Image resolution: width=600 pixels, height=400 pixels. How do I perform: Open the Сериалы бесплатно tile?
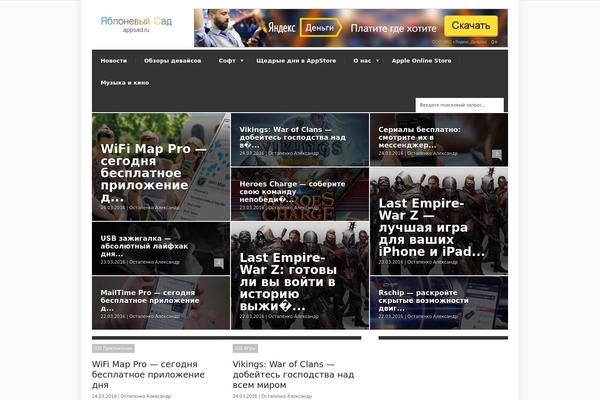point(439,139)
